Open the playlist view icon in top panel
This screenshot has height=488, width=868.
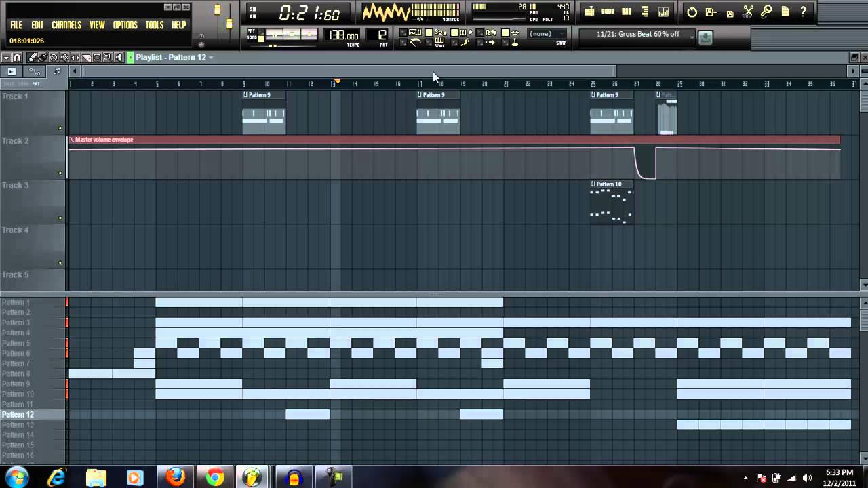pyautogui.click(x=589, y=12)
